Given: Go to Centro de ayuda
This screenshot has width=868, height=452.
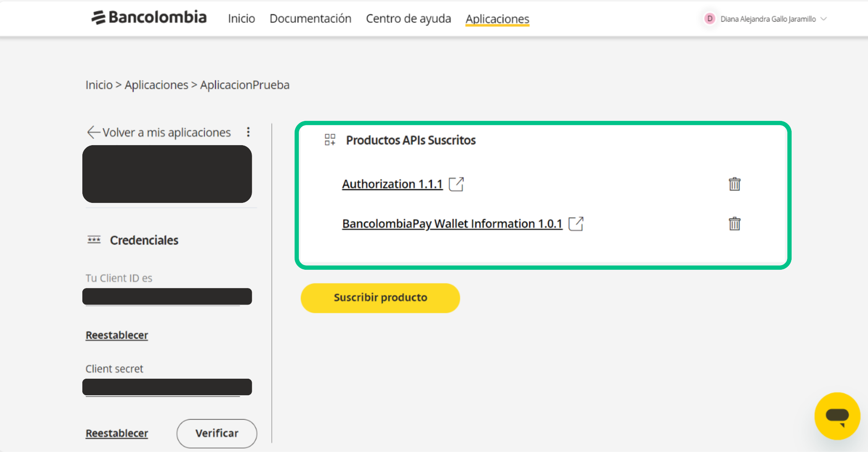Looking at the screenshot, I should [408, 19].
